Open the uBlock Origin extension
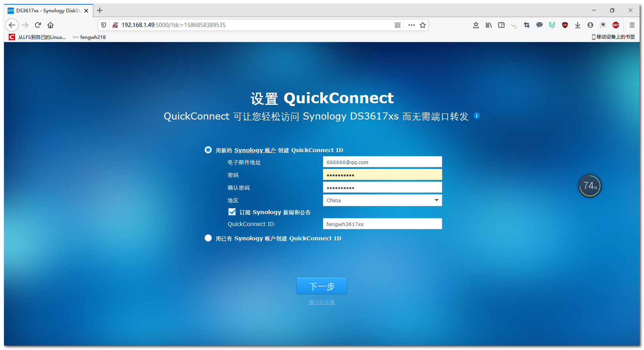 [565, 25]
